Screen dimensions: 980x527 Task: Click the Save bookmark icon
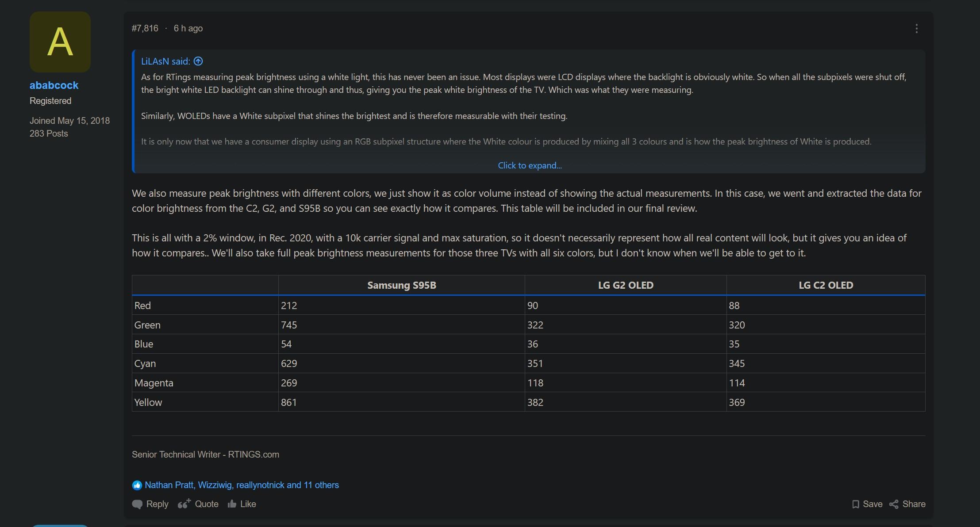[x=856, y=504]
